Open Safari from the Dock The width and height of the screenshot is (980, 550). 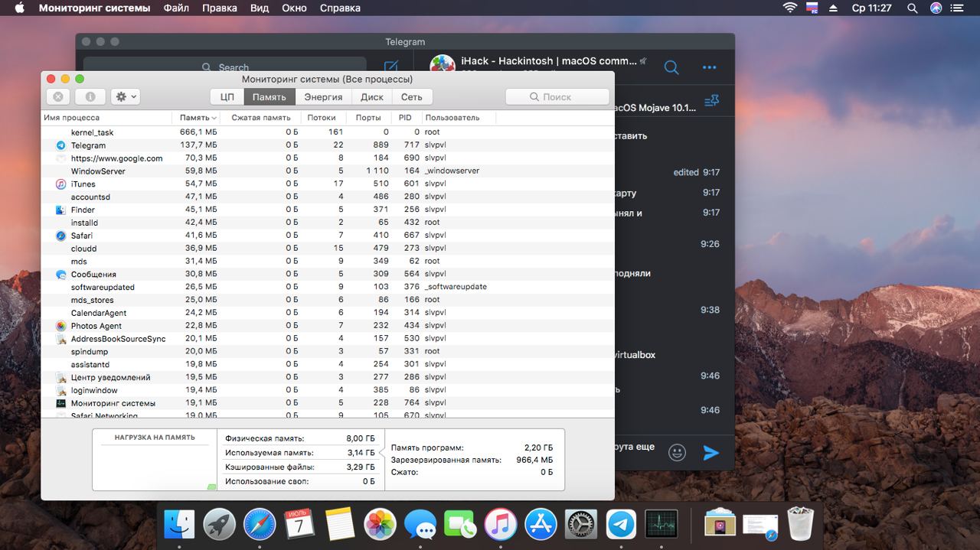260,524
